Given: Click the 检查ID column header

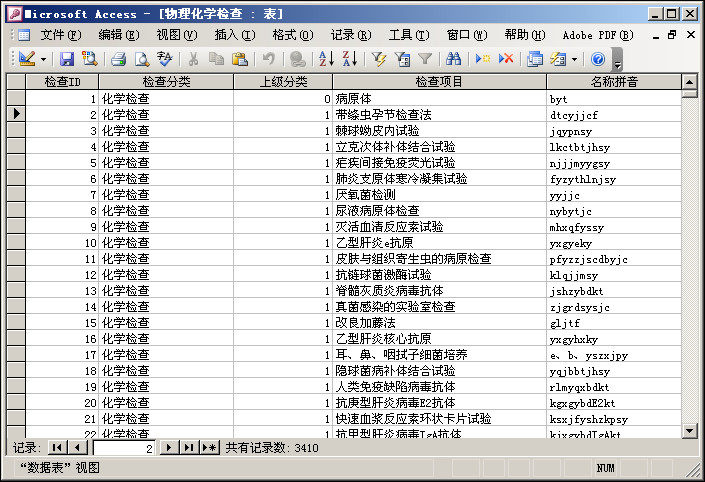Looking at the screenshot, I should point(62,82).
